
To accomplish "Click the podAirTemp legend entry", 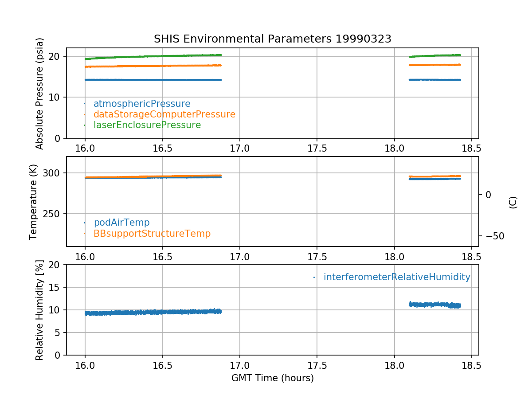I will click(121, 223).
